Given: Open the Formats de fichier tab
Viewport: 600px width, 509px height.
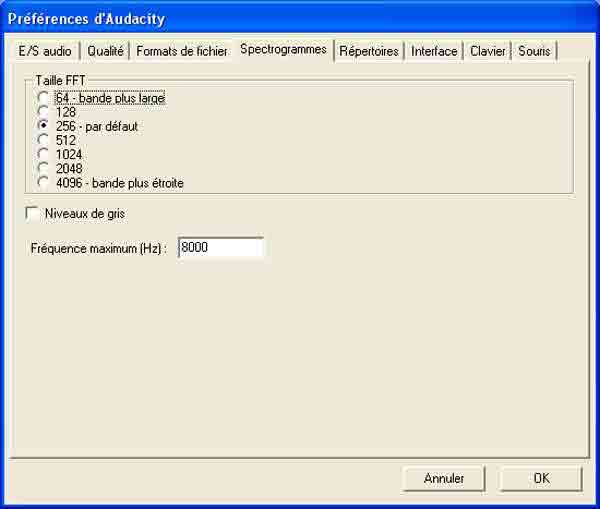Looking at the screenshot, I should pyautogui.click(x=181, y=51).
